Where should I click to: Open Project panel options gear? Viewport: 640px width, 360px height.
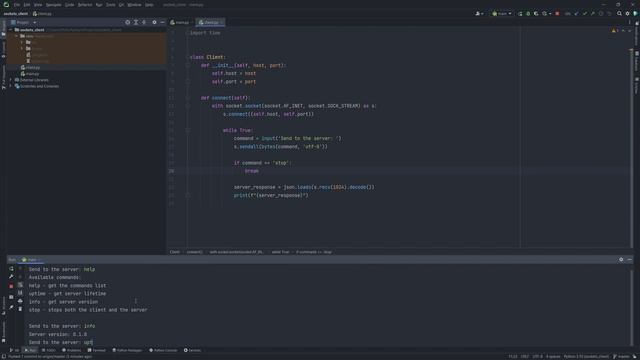(x=154, y=22)
